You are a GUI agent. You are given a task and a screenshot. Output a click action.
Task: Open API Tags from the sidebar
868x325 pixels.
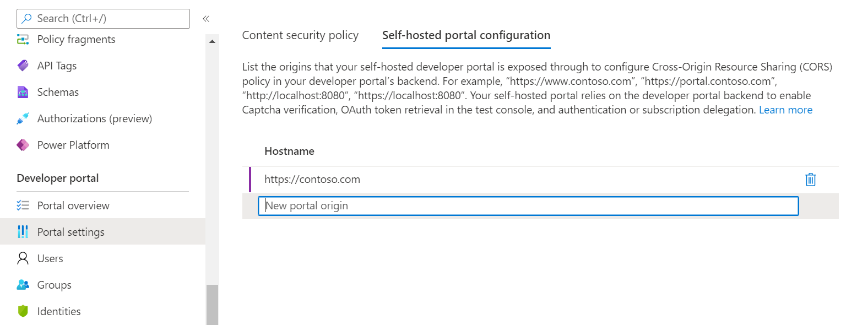[x=56, y=66]
